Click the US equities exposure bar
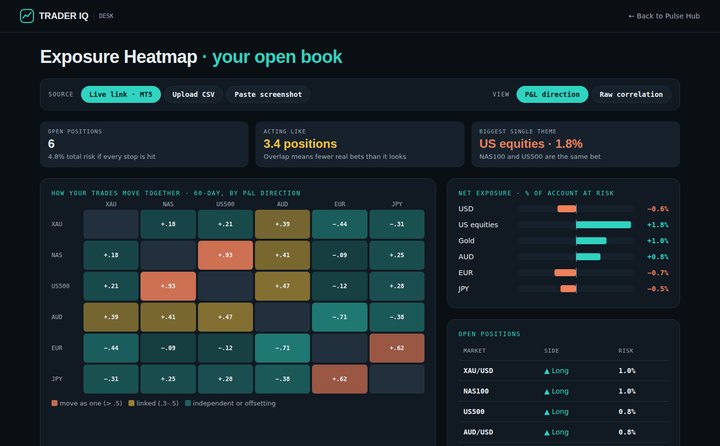 (603, 225)
